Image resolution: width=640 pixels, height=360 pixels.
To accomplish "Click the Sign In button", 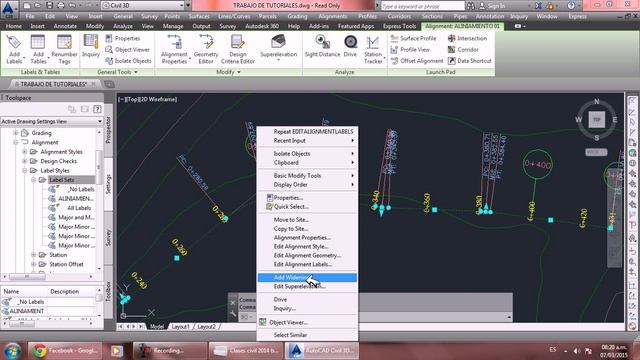I will click(x=492, y=6).
